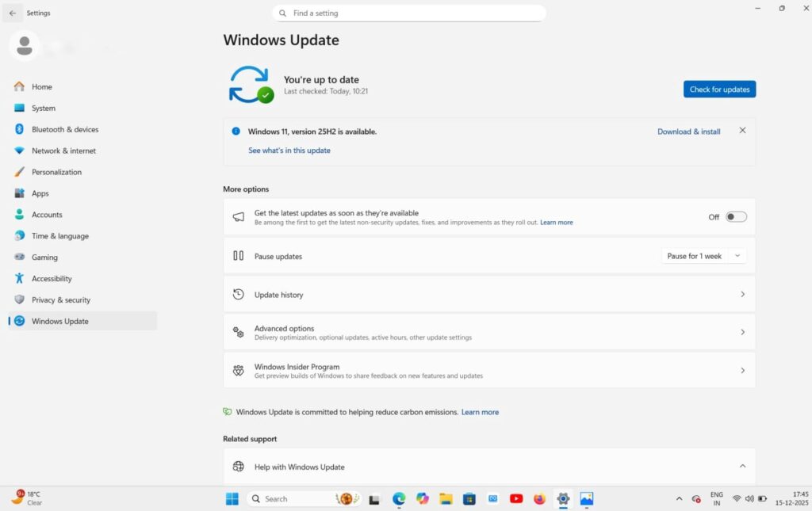Open Gaming settings
Screen dimensions: 812x511
[x=44, y=257]
